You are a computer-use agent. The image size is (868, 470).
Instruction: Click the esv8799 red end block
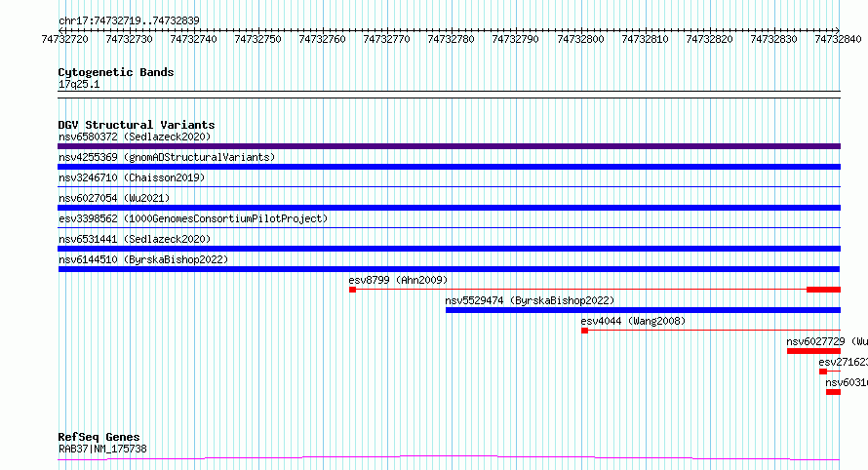824,290
